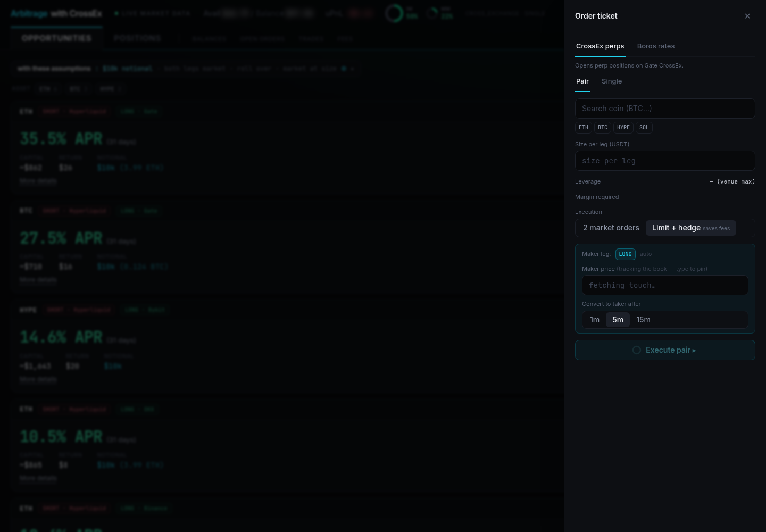Set convert to taker after 15m
Viewport: 766px width, 532px height.
click(x=643, y=320)
